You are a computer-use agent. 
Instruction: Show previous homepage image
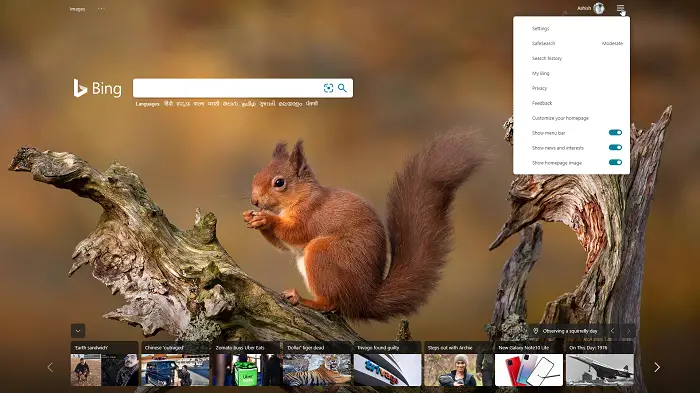(612, 331)
